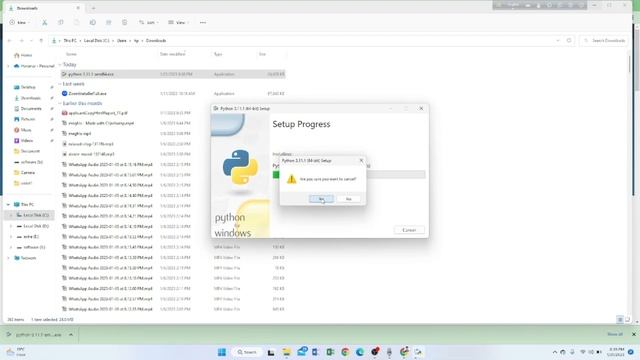
Task: Open the Camera folder in navigation pane
Action: tap(27, 173)
